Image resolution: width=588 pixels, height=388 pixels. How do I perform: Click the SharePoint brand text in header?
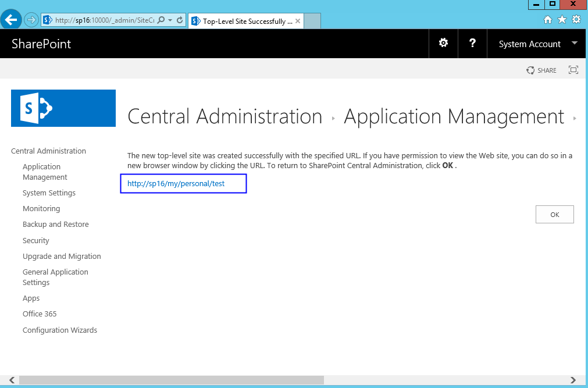click(41, 44)
